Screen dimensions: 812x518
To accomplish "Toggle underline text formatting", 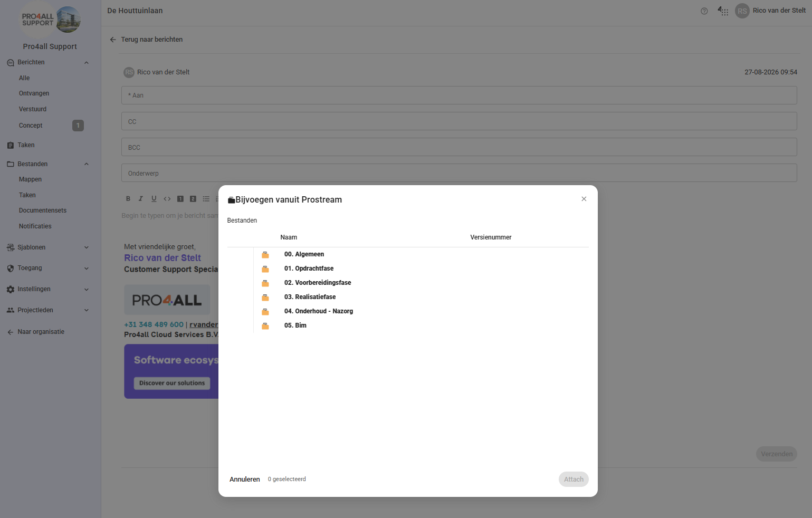I will click(x=154, y=199).
